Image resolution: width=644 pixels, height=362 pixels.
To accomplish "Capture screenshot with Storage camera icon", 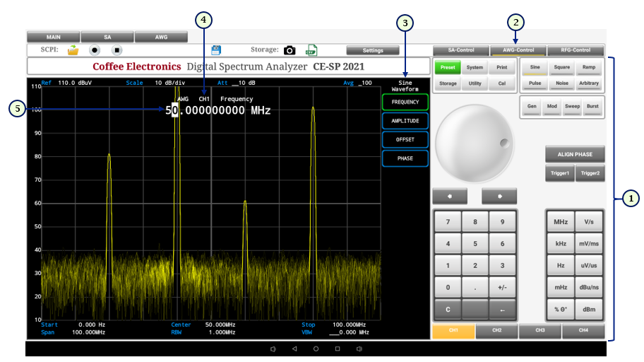I will (x=290, y=50).
